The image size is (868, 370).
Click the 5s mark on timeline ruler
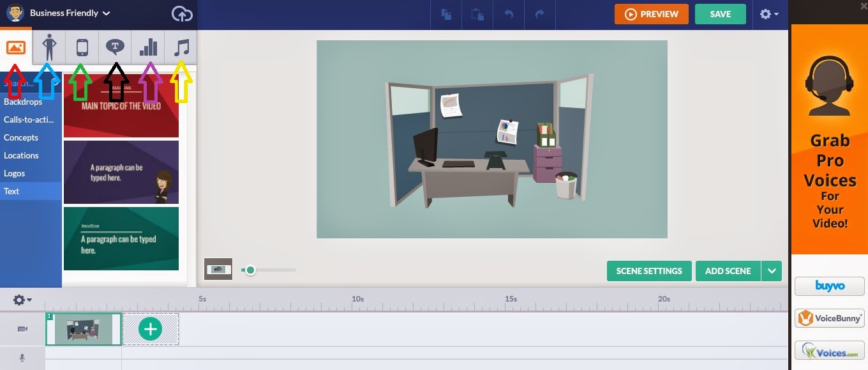[x=202, y=298]
